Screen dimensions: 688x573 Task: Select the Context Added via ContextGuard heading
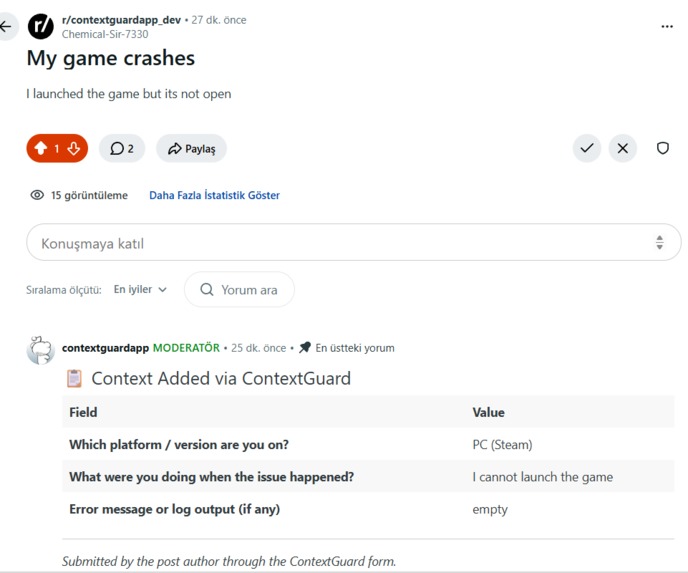221,379
